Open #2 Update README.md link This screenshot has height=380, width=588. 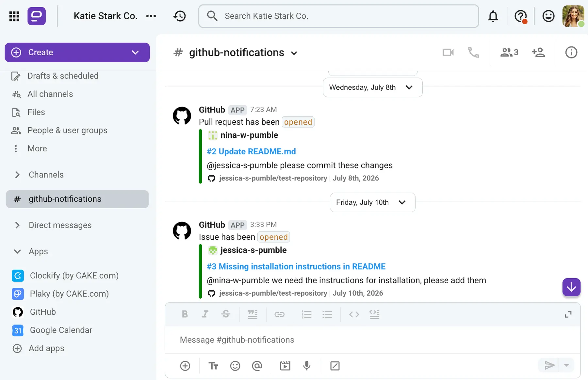tap(251, 151)
